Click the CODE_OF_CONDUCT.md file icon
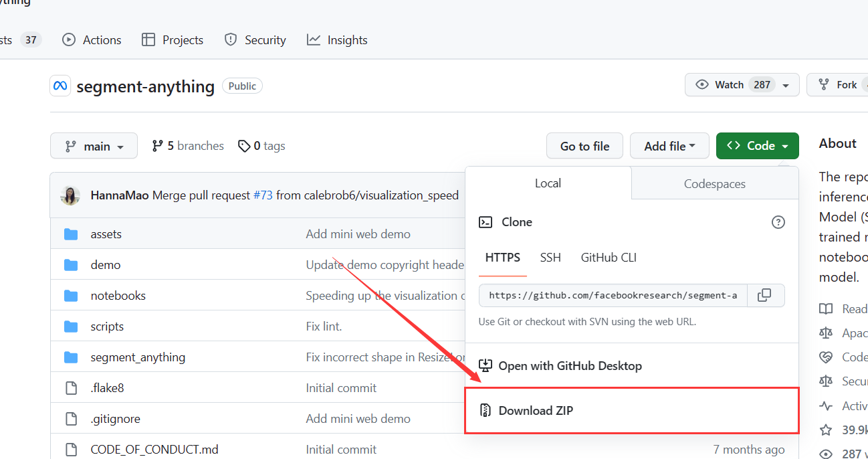Viewport: 868px width, 459px height. [x=71, y=450]
